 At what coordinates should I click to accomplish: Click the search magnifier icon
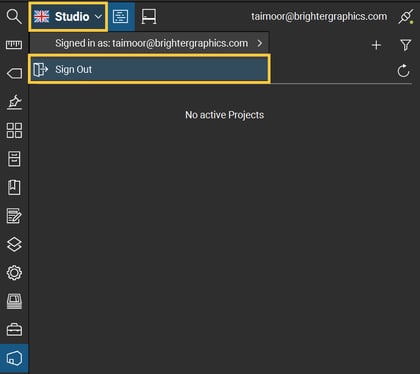click(14, 16)
